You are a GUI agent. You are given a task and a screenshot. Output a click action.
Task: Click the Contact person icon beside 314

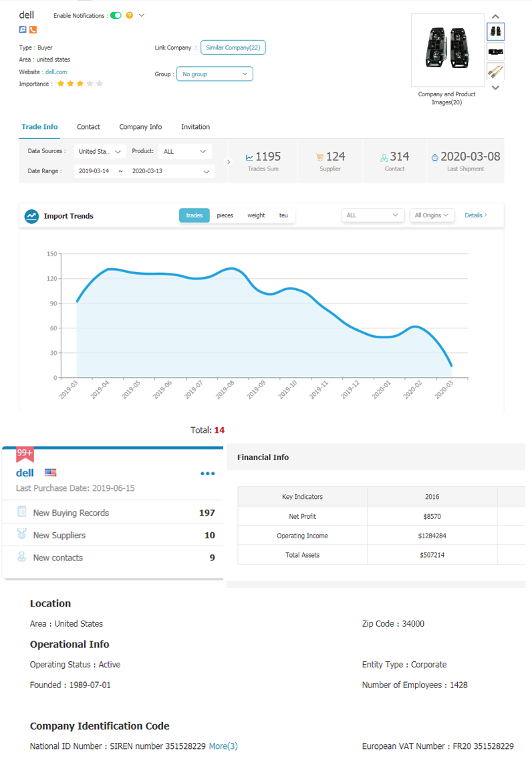click(x=384, y=158)
